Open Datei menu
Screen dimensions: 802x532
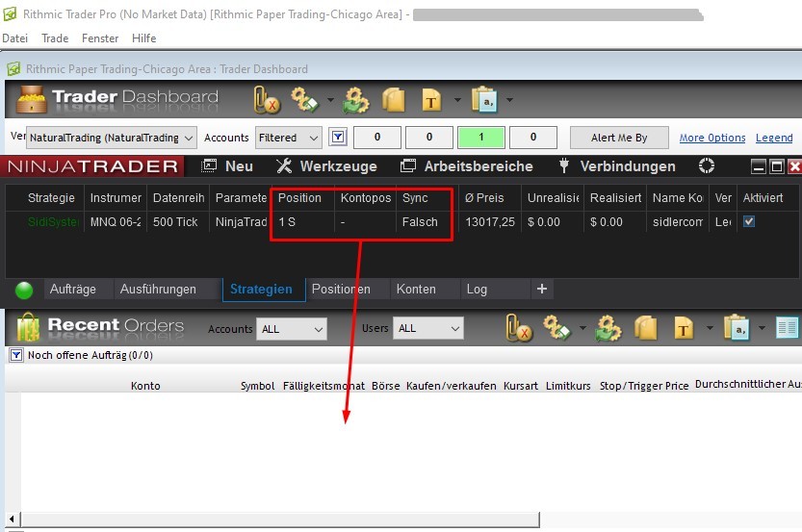coord(14,38)
